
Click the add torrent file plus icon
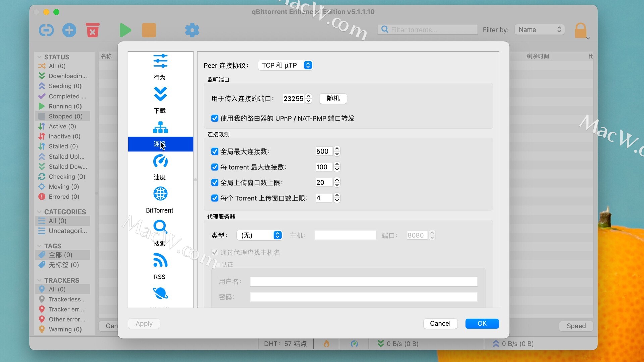(69, 30)
